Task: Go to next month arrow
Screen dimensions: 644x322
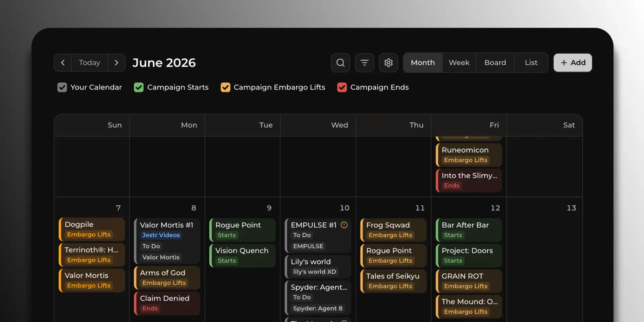Action: 116,63
